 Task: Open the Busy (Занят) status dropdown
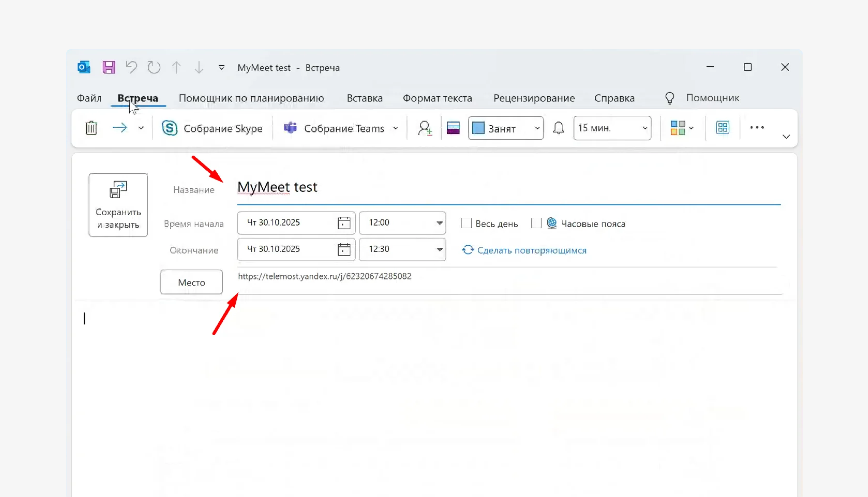537,128
